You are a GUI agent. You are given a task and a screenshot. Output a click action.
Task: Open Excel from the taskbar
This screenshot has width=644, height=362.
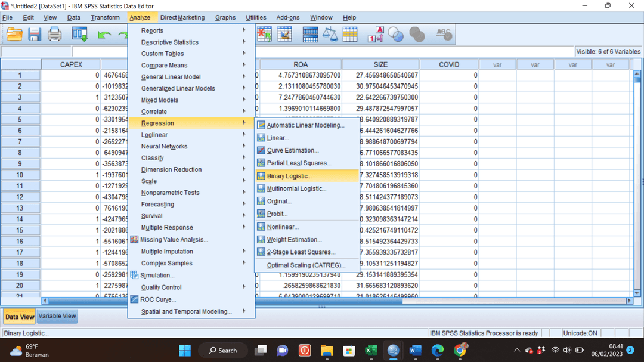click(x=371, y=351)
